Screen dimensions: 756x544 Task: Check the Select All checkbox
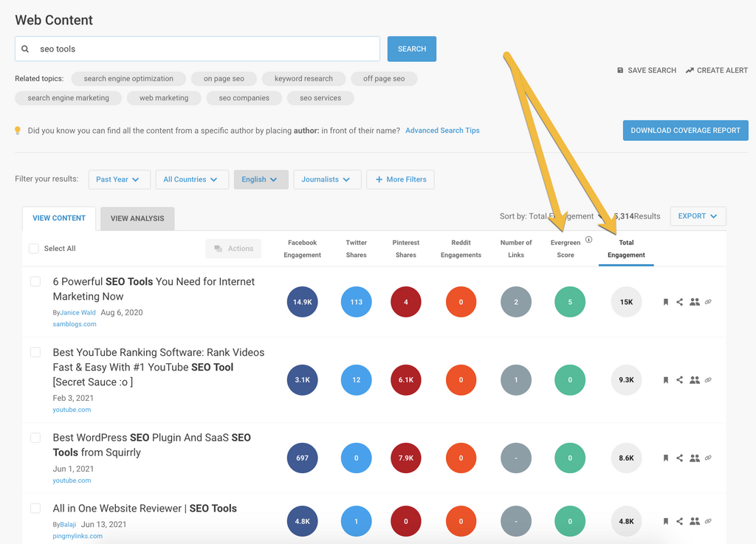(x=34, y=249)
